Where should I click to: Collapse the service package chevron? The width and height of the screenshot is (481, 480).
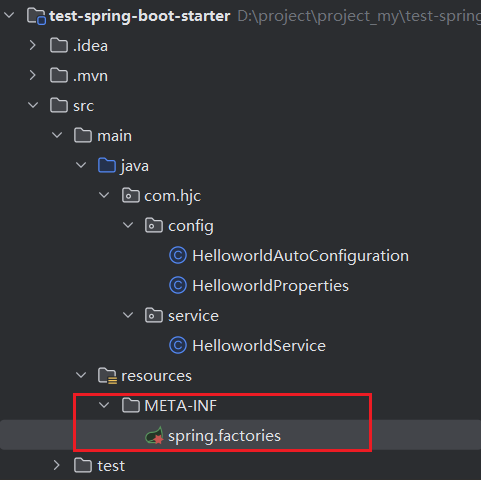tap(128, 315)
